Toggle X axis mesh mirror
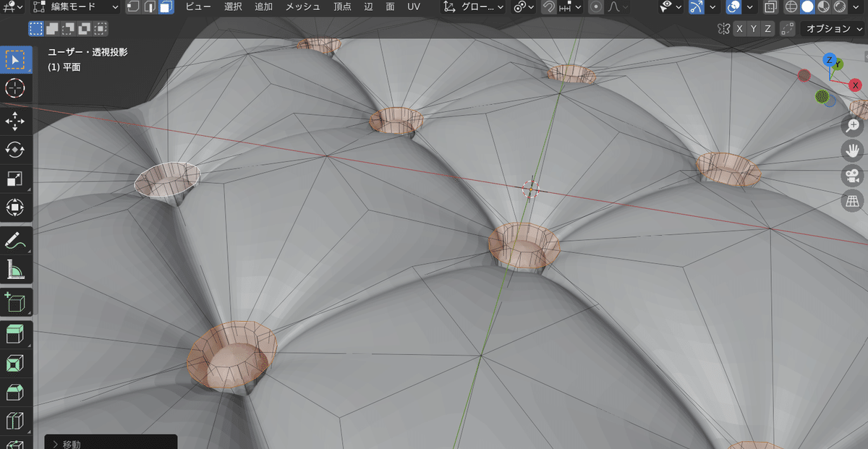This screenshot has height=449, width=868. tap(739, 29)
